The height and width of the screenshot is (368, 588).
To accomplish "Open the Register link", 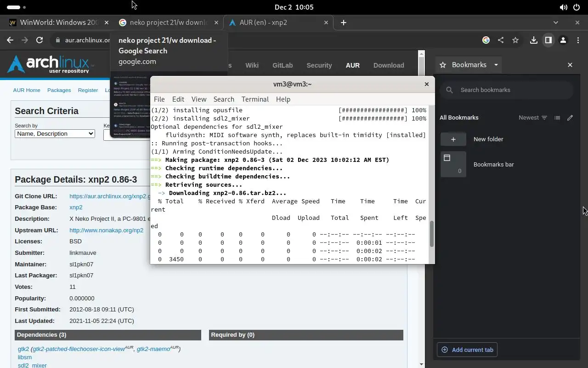I will pos(88,90).
